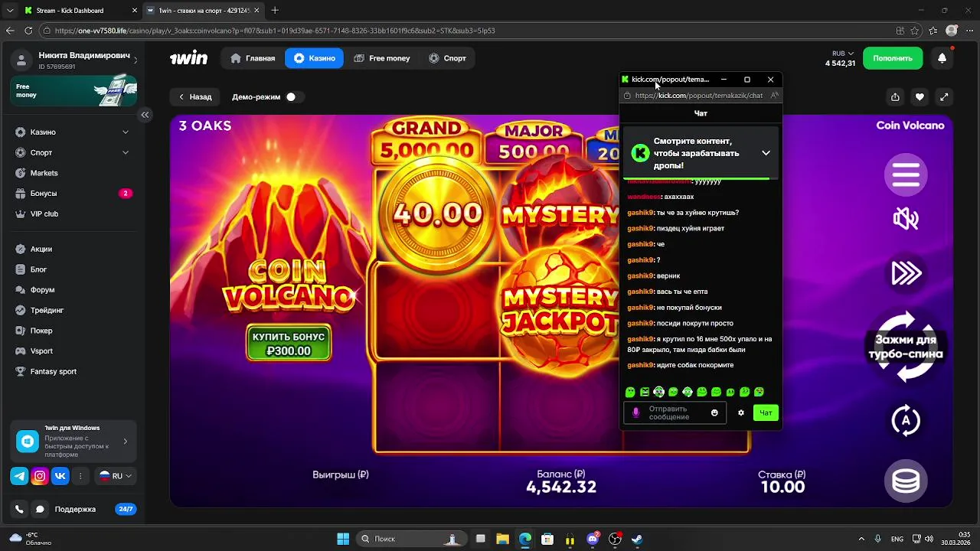Open Акции in the sidebar
This screenshot has width=980, height=551.
click(x=73, y=249)
